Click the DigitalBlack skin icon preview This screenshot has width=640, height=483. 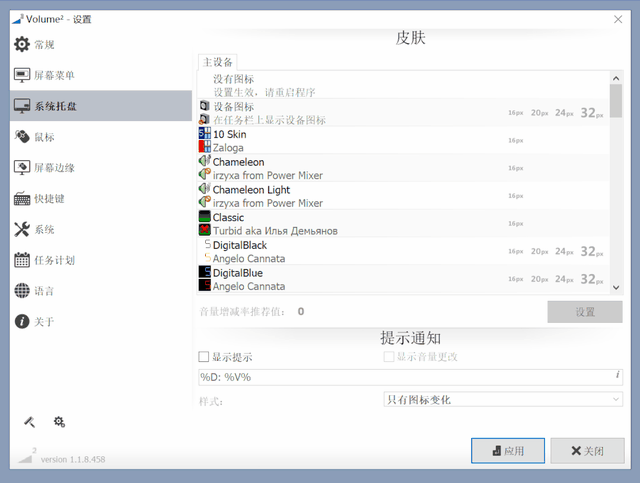207,251
